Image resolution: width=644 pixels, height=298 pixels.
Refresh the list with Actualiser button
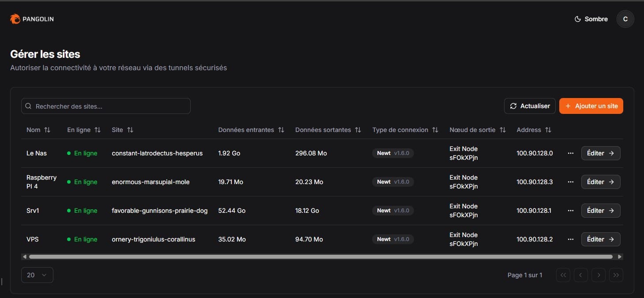530,106
